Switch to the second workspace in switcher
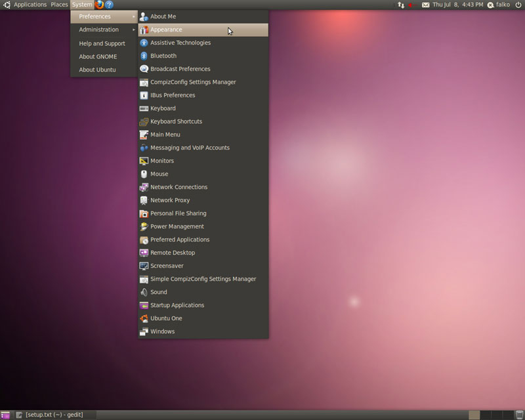 [486, 415]
